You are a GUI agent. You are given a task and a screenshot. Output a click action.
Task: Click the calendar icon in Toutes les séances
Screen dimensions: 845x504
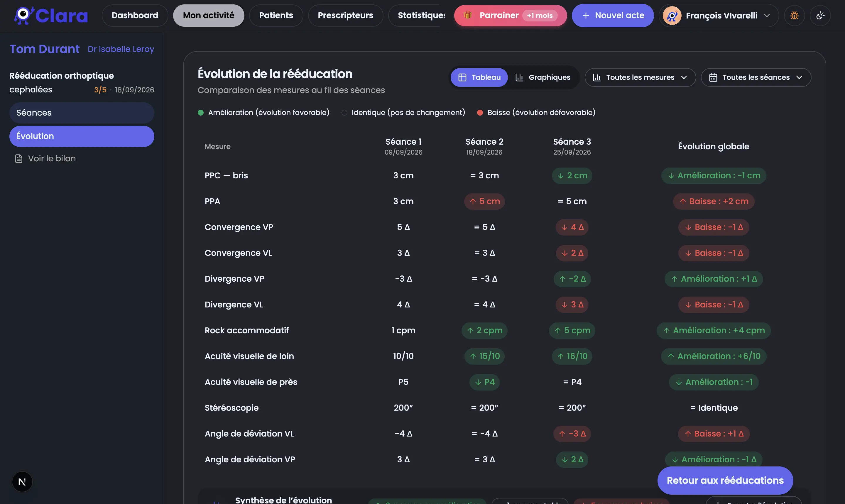(x=713, y=77)
